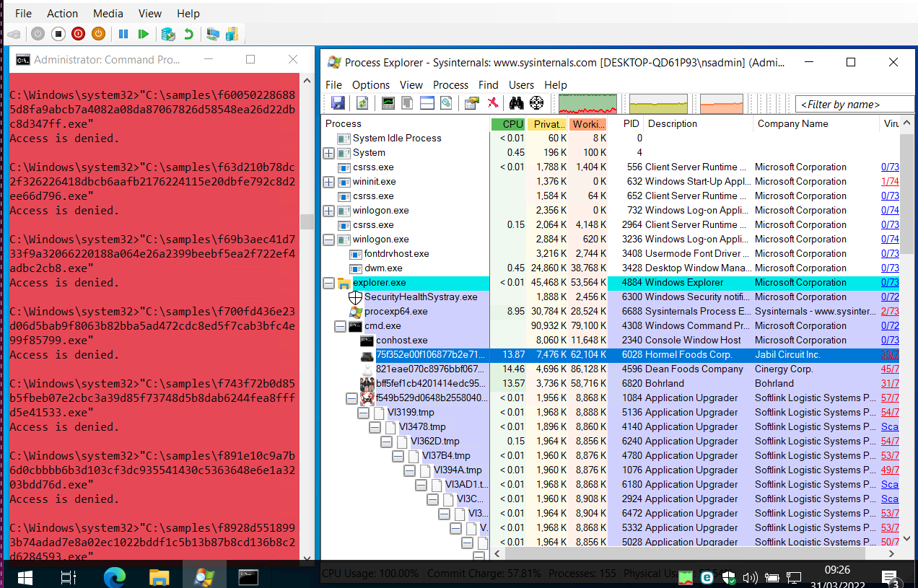Click the Refresh Now toolbar icon
This screenshot has height=588, width=918.
point(362,103)
